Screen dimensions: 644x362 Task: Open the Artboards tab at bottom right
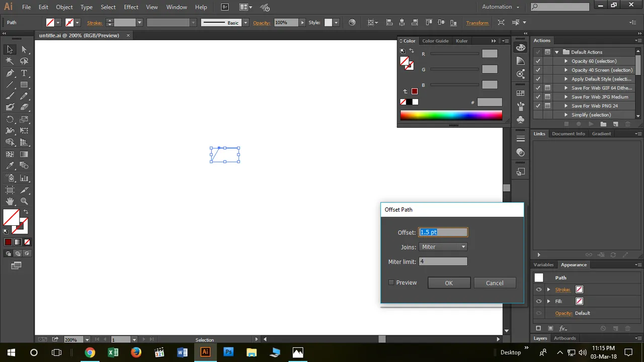point(565,338)
